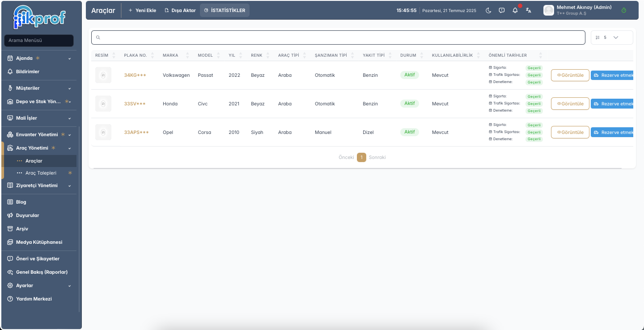The height and width of the screenshot is (330, 644).
Task: Click the Blog sidebar icon
Action: (x=10, y=202)
